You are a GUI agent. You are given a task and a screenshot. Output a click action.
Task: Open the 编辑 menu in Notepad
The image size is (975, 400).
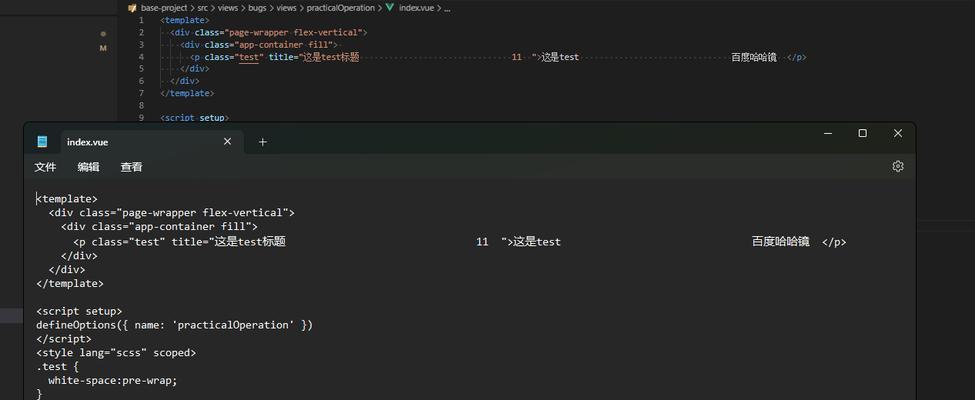[88, 167]
